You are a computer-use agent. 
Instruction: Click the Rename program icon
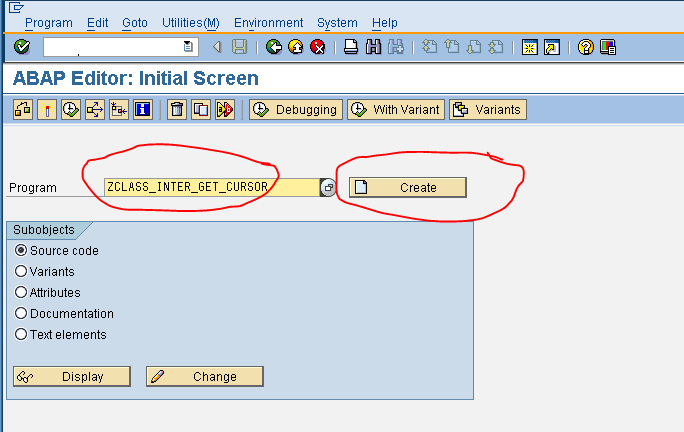(x=225, y=110)
